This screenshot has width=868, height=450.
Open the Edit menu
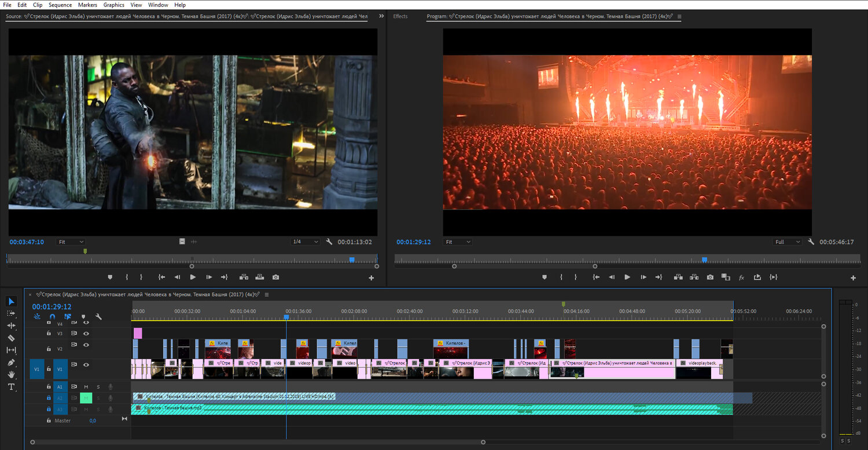click(x=22, y=5)
